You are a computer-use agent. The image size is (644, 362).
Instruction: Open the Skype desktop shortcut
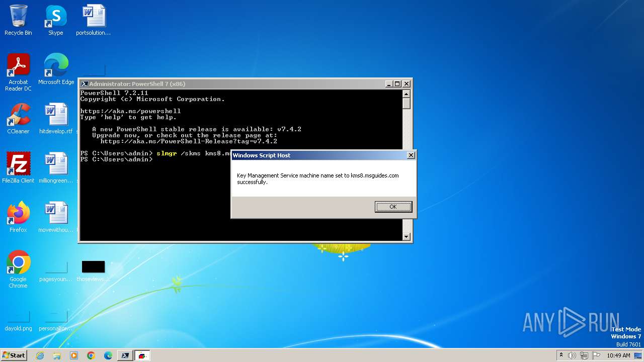coord(56,20)
